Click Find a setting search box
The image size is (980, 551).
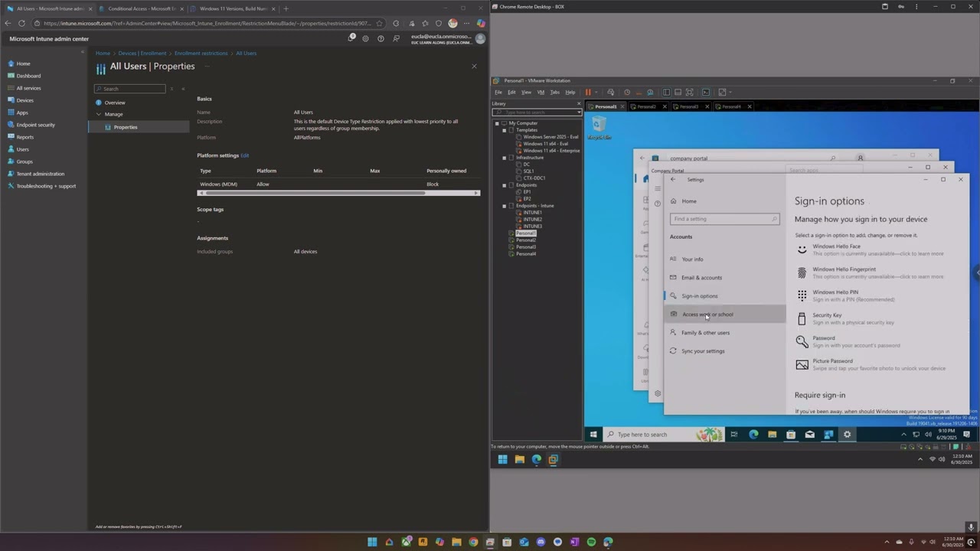coord(724,219)
